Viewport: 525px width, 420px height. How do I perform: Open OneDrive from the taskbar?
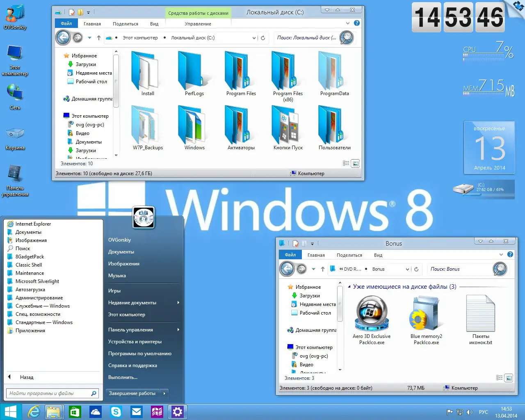coord(96,411)
